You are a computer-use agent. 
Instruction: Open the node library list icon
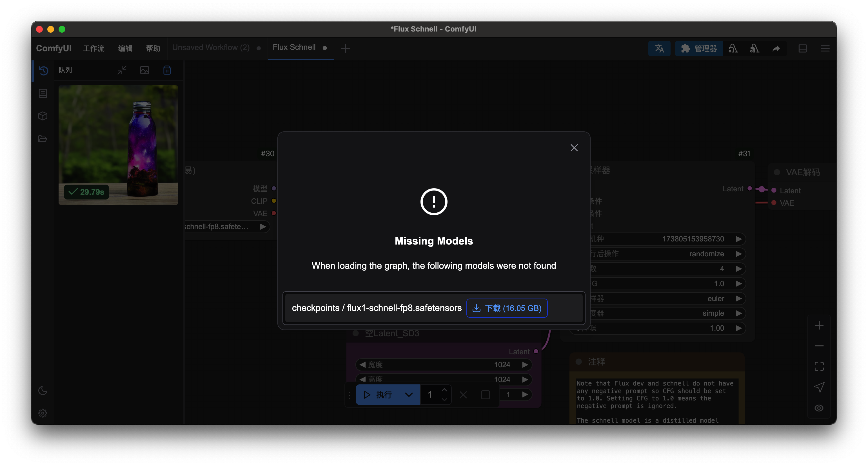(43, 93)
